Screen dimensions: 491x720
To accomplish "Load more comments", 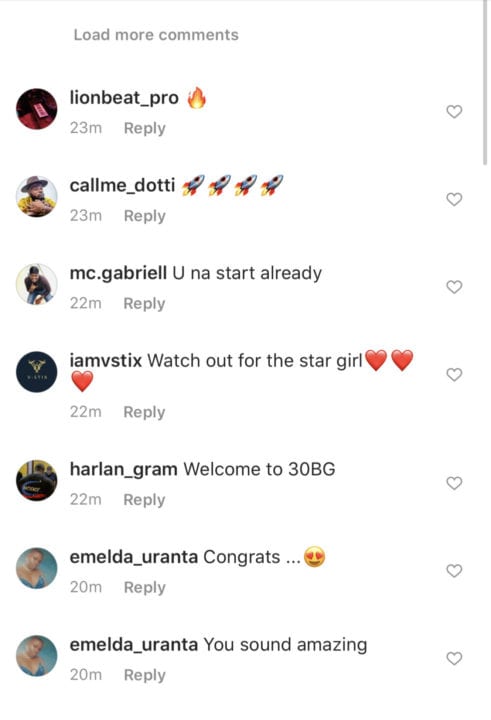I will [x=156, y=35].
